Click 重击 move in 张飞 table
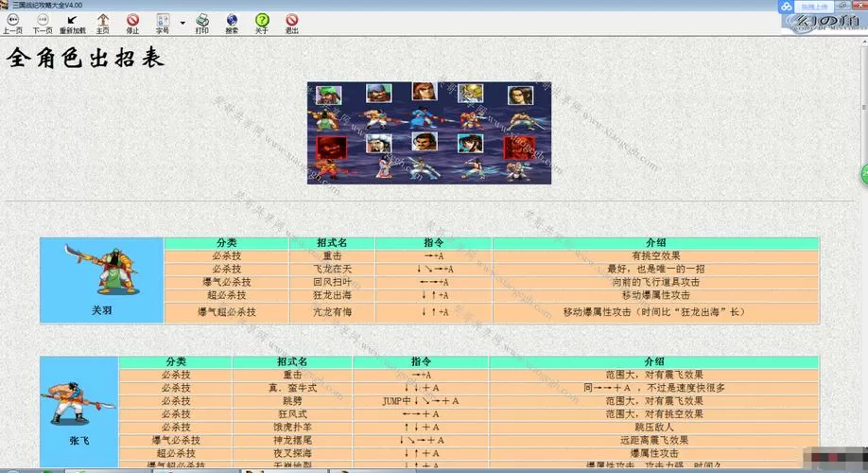868x473 pixels. (292, 375)
